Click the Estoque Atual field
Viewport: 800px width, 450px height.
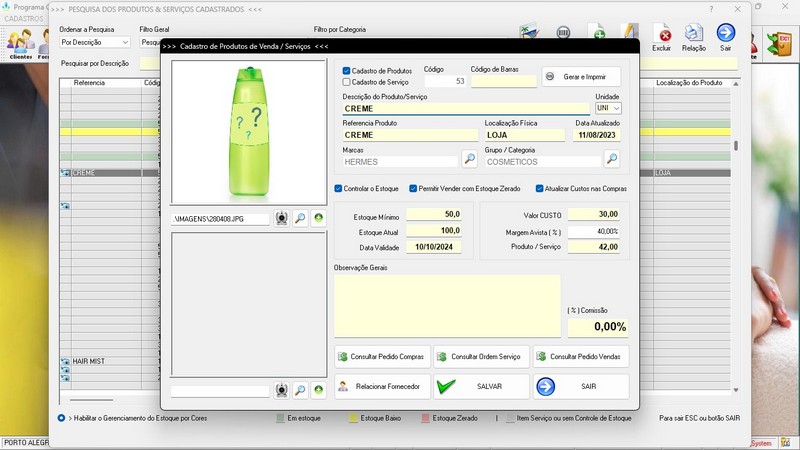point(434,231)
